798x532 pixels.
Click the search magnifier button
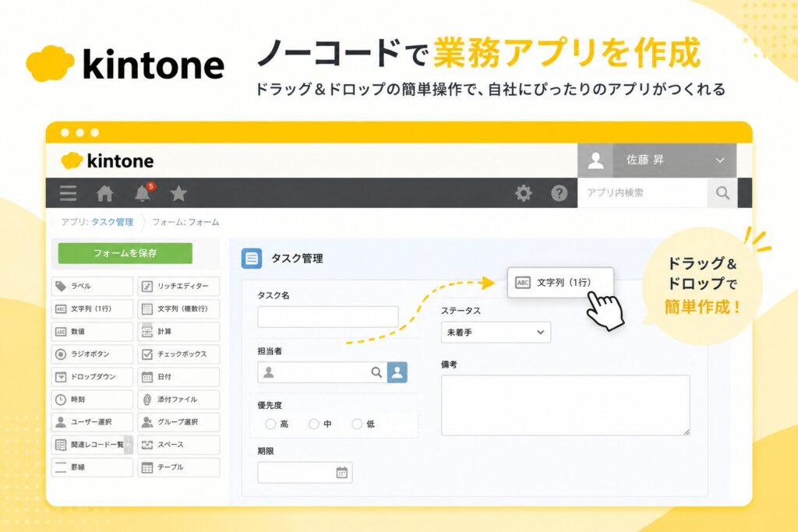coord(722,192)
